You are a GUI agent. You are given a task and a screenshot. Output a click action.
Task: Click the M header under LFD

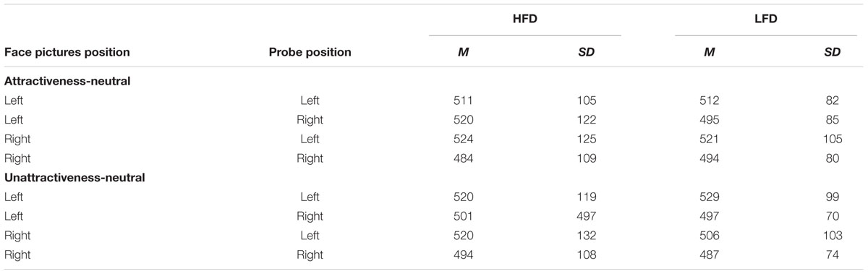[x=710, y=52]
